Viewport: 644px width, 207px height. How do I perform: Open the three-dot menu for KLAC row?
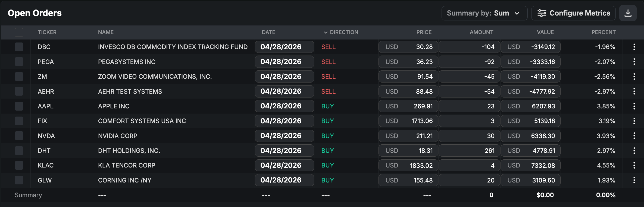634,165
